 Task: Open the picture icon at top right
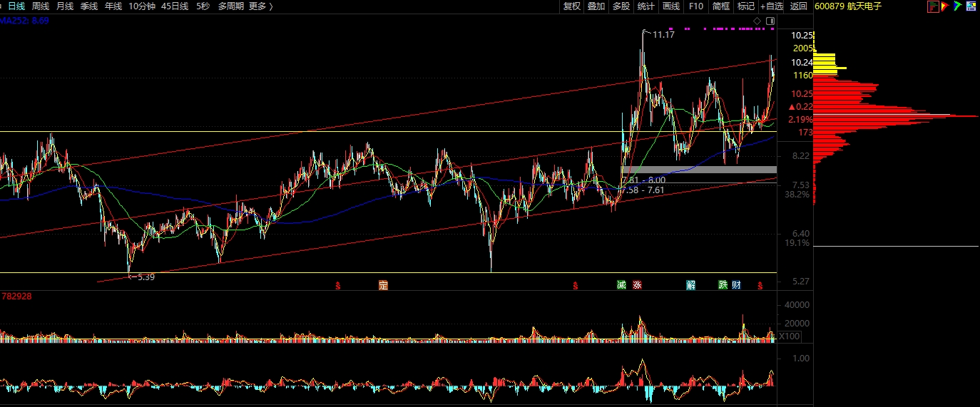click(x=971, y=6)
